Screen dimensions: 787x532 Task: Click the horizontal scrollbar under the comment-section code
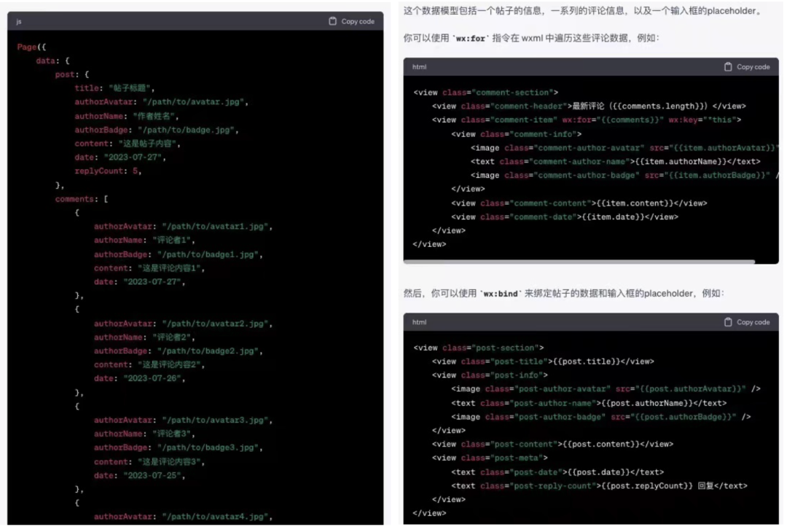pos(579,262)
